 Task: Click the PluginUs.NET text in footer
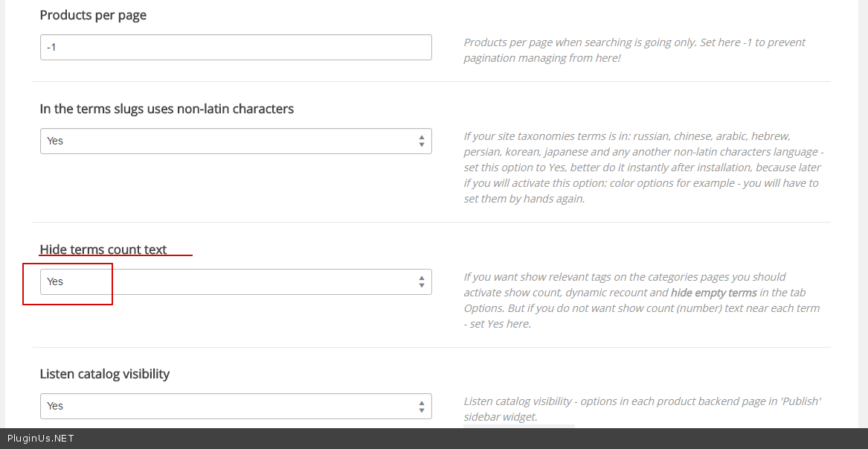pyautogui.click(x=41, y=439)
